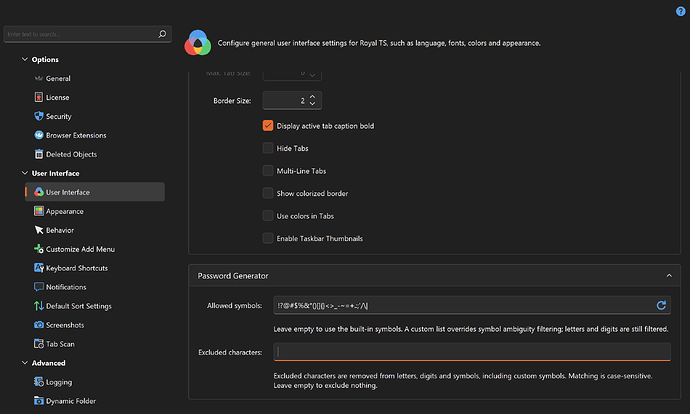Click the blue help question mark icon
This screenshot has height=414, width=690.
(680, 11)
